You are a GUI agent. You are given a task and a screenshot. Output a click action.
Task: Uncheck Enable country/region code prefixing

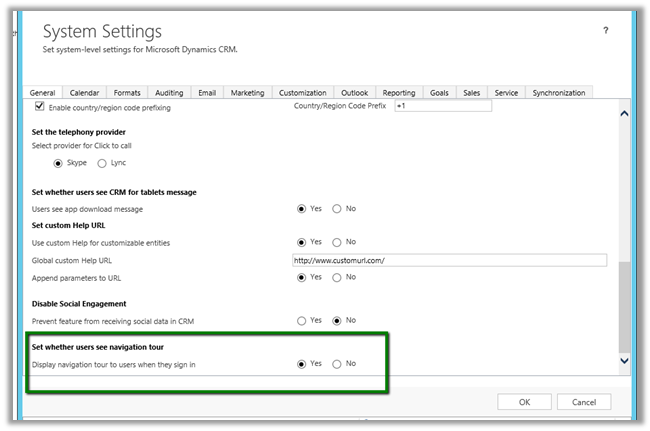[x=39, y=107]
